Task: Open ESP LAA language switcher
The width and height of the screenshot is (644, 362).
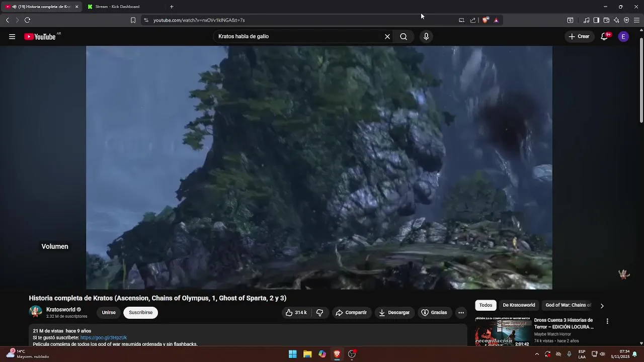Action: [582, 354]
